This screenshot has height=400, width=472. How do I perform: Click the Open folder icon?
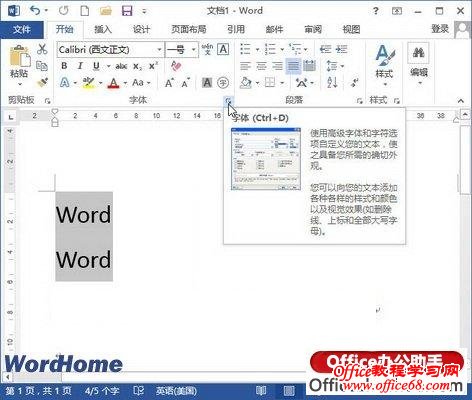point(106,11)
